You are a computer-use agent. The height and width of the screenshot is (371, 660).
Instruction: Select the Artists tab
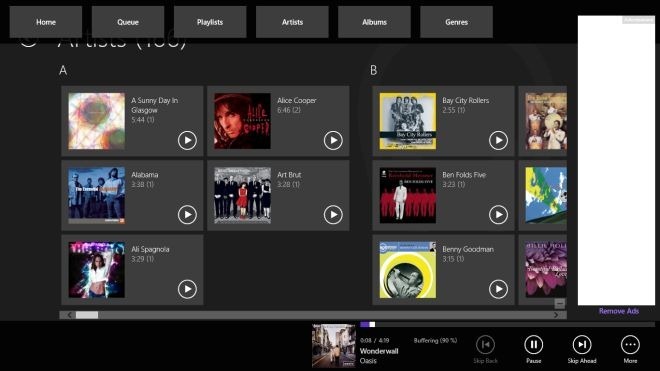(292, 22)
